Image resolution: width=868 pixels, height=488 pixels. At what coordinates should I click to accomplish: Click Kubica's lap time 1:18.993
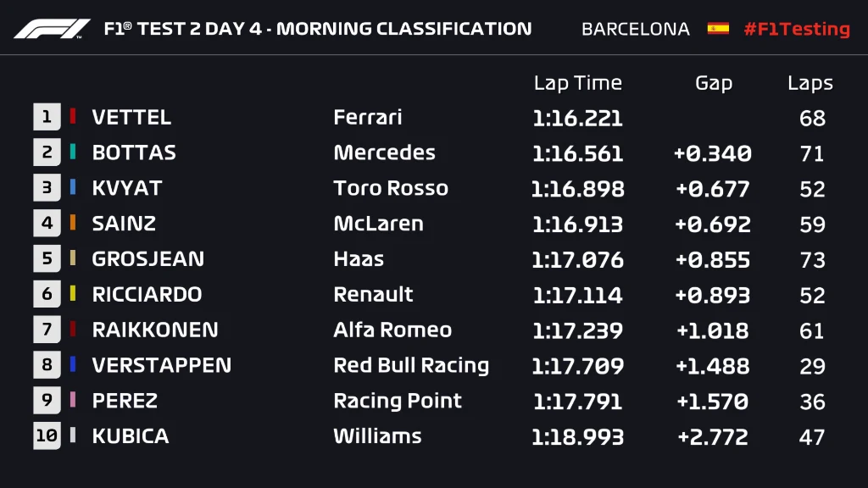[x=577, y=436]
